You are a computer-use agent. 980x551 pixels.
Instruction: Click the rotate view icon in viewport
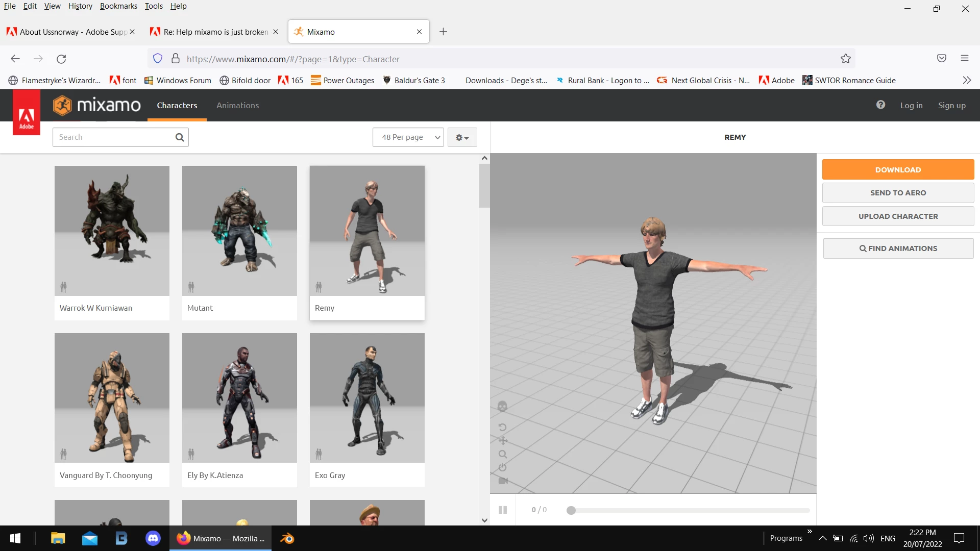point(502,427)
